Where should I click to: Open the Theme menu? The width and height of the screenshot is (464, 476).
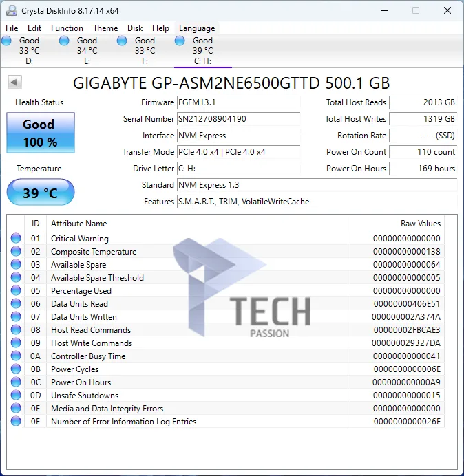tap(105, 28)
